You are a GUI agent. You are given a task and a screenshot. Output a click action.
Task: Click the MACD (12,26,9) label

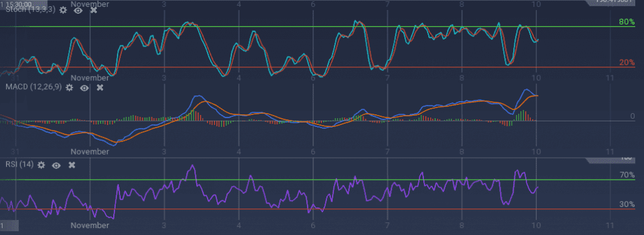click(x=34, y=87)
